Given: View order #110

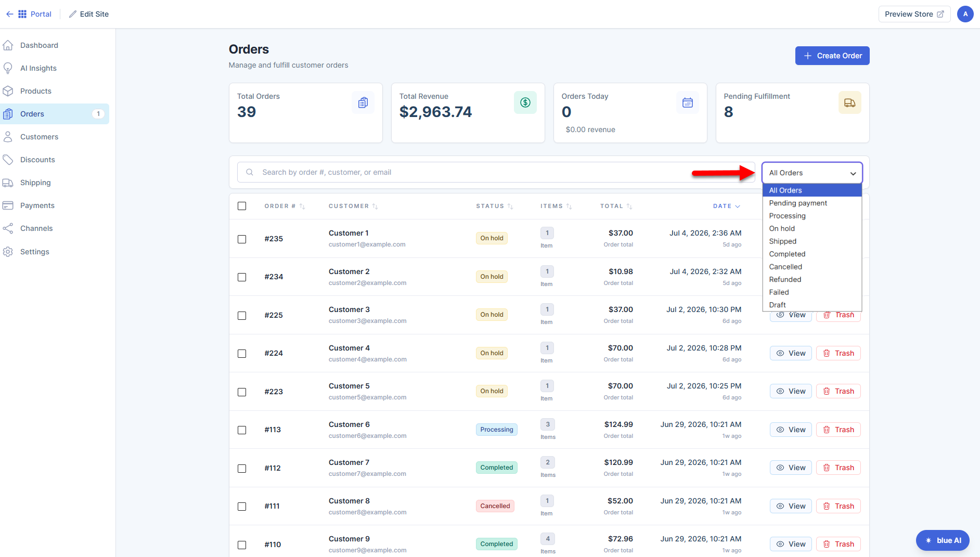Looking at the screenshot, I should point(791,544).
